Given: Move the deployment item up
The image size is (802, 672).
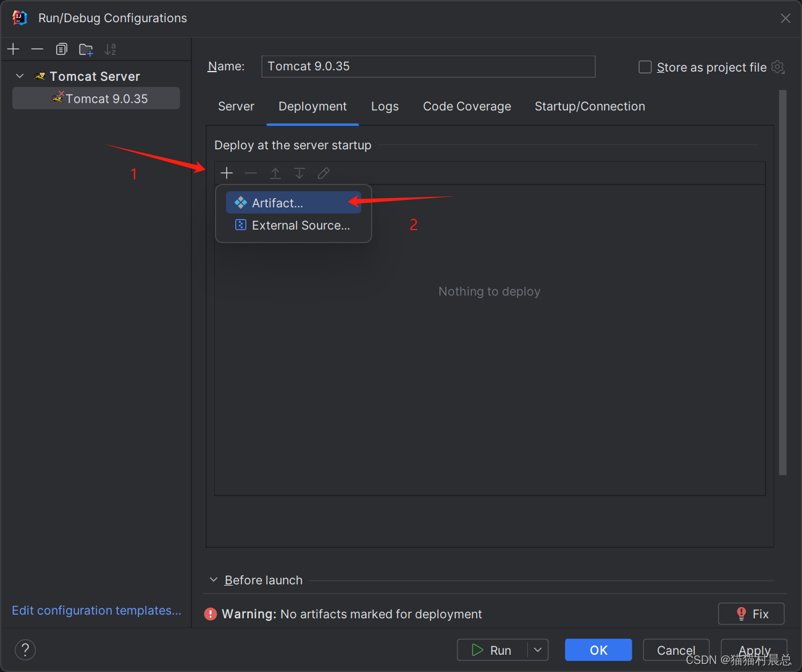Looking at the screenshot, I should 275,173.
